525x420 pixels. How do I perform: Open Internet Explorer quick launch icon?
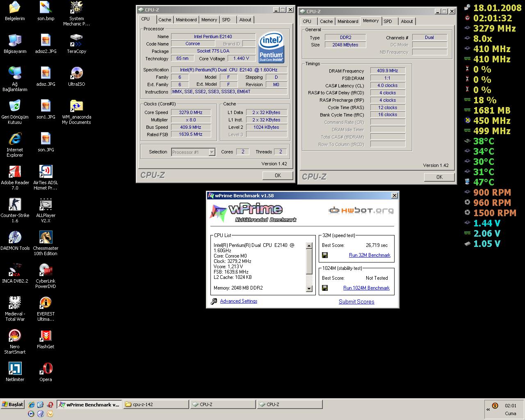pos(31,404)
